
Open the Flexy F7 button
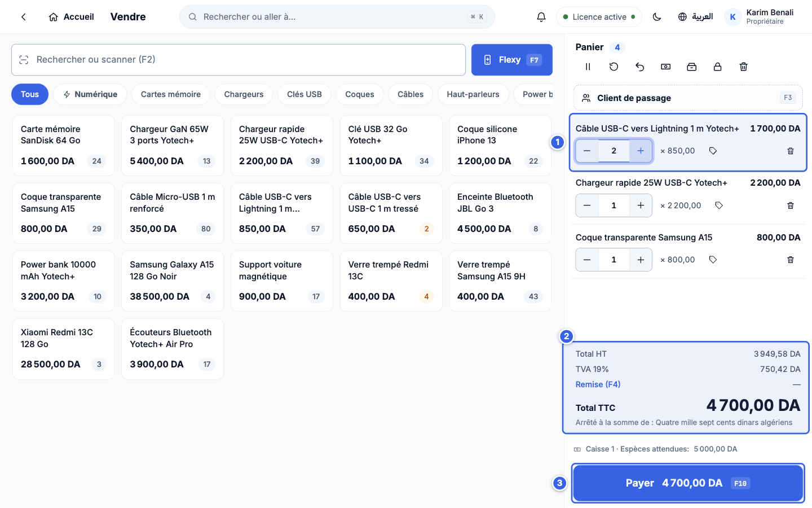tap(512, 60)
